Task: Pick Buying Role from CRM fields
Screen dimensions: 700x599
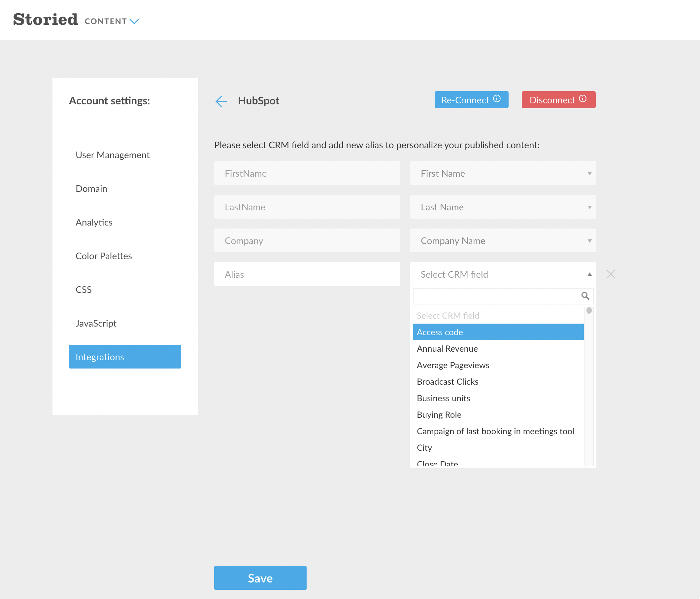Action: coord(439,414)
